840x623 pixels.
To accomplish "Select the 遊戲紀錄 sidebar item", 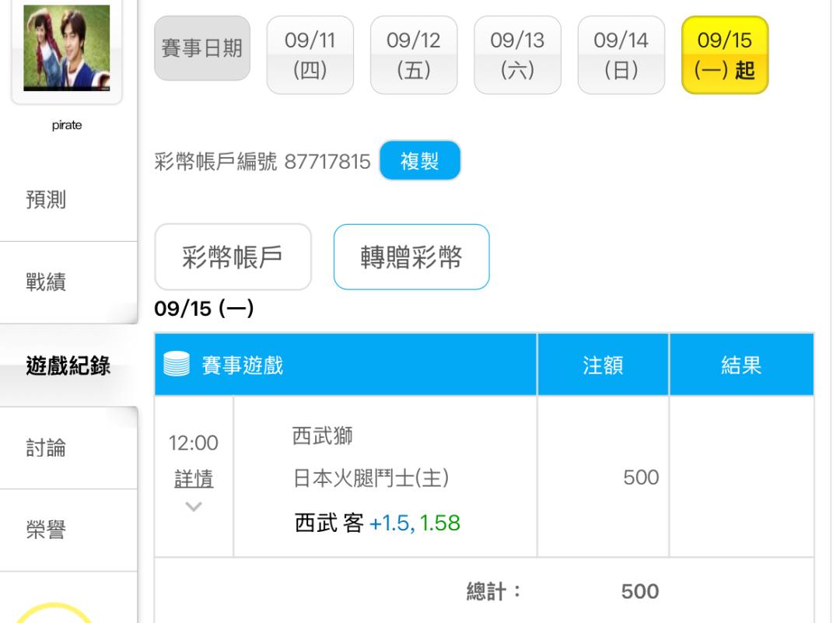I will tap(68, 366).
